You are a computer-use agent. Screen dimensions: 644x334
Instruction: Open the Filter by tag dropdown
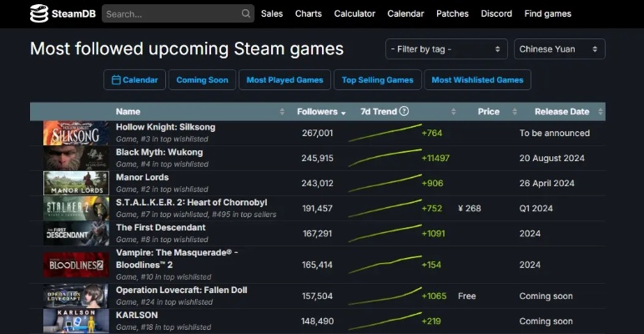(446, 49)
